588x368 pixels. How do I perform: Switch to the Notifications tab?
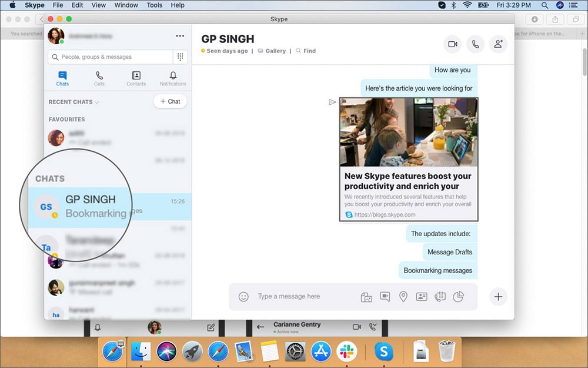click(173, 77)
